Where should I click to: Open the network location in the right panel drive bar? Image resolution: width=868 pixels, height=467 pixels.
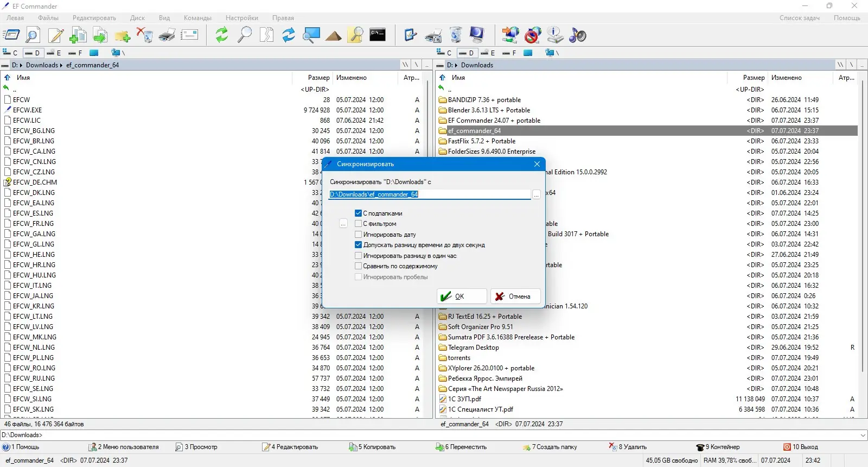point(552,53)
